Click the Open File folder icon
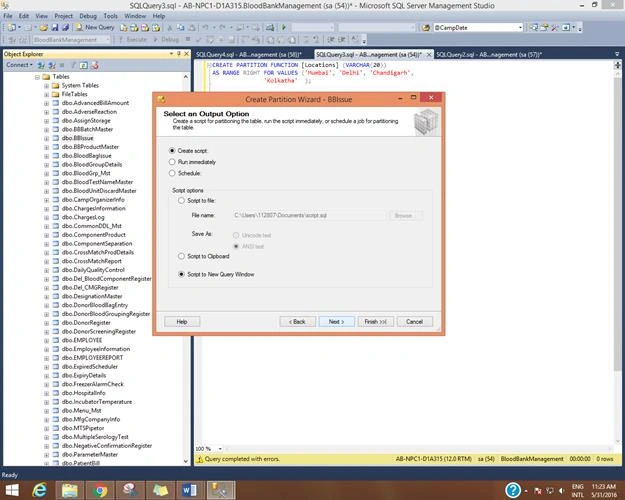Viewport: 625px width, 500px height. click(43, 28)
